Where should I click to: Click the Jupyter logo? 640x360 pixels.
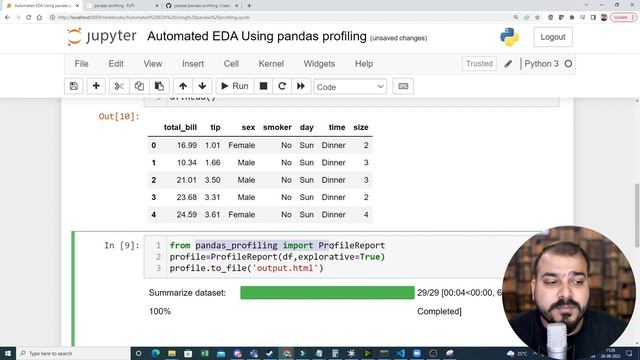(x=102, y=36)
